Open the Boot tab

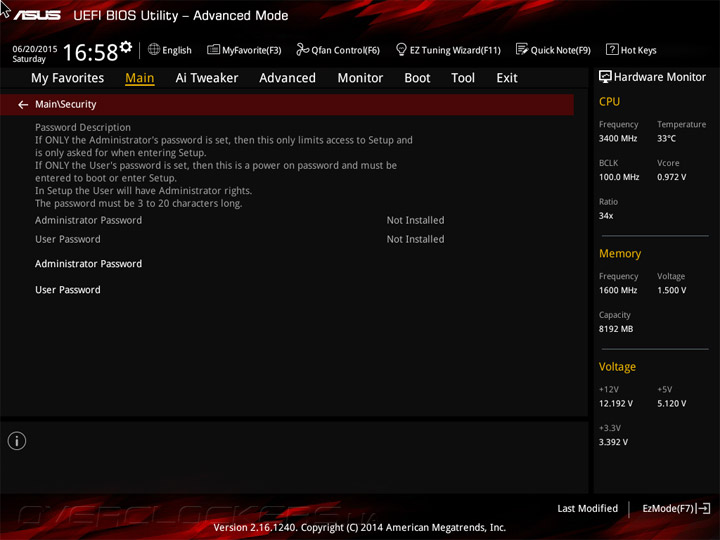(x=417, y=78)
